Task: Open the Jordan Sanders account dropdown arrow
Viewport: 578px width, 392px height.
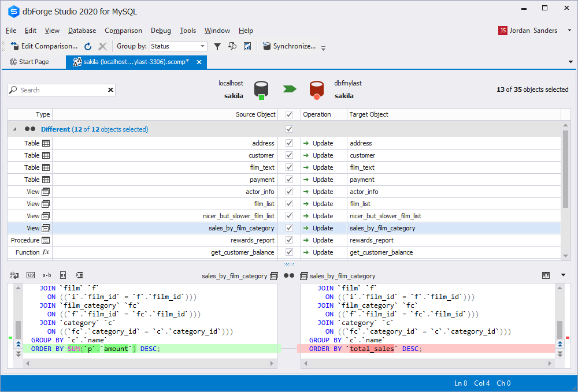Action: tap(569, 31)
